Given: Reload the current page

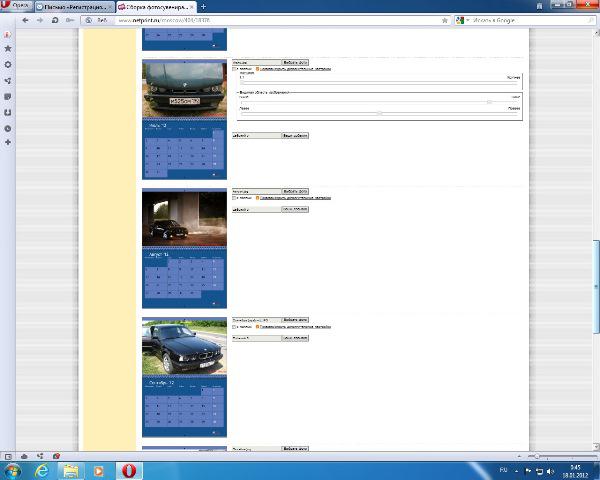Looking at the screenshot, I should pyautogui.click(x=55, y=20).
